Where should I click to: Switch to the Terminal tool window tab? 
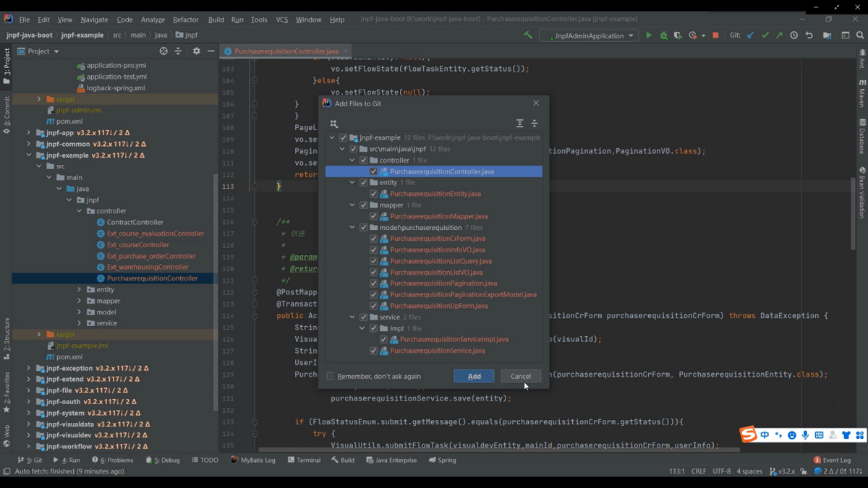[303, 460]
